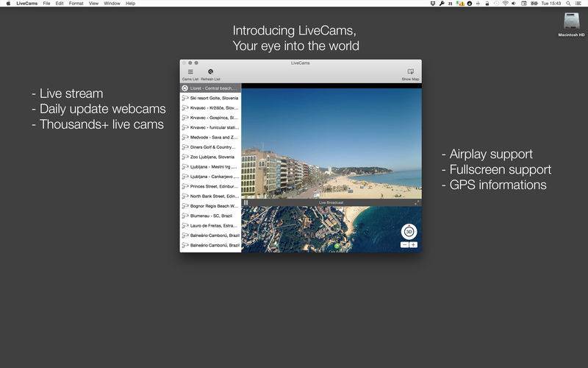
Task: Click camera icon beside Ljubljana - Mestni trg
Action: pyautogui.click(x=185, y=167)
